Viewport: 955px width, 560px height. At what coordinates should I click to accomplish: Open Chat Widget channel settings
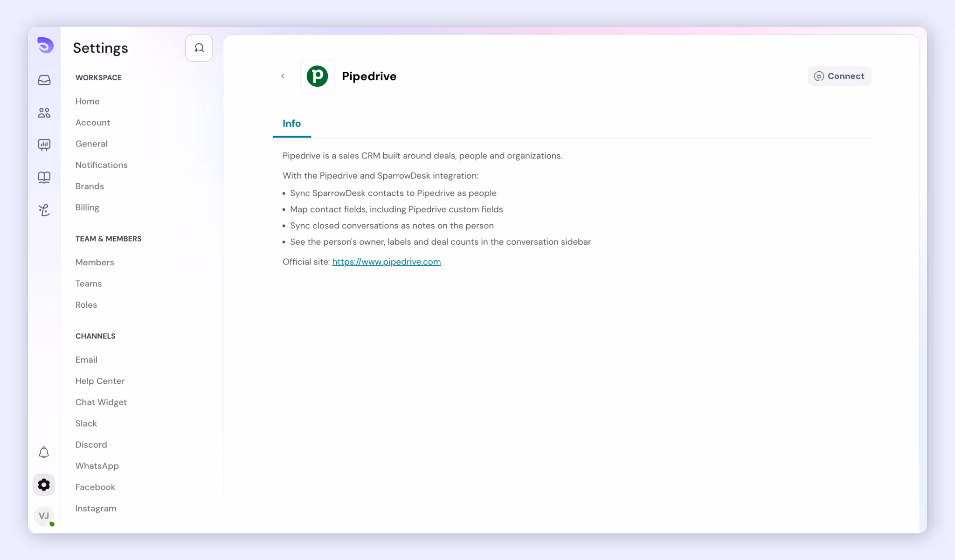(x=101, y=402)
